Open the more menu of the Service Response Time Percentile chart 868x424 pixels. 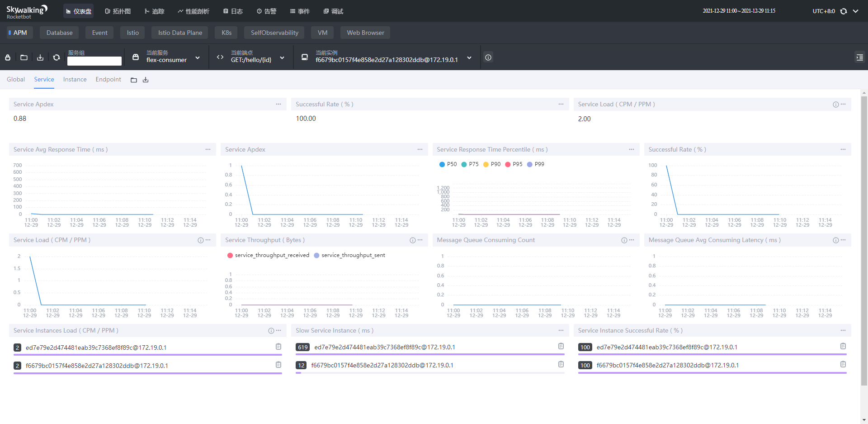632,149
